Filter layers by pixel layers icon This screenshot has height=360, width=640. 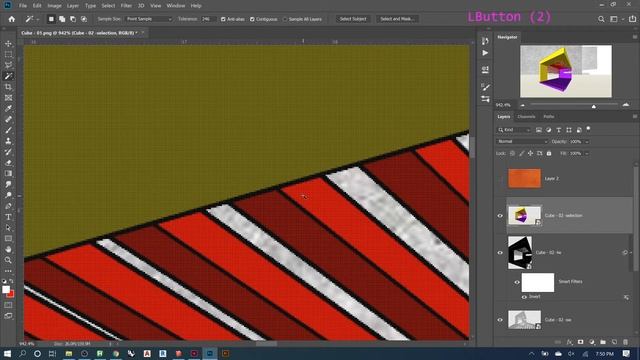coord(539,130)
